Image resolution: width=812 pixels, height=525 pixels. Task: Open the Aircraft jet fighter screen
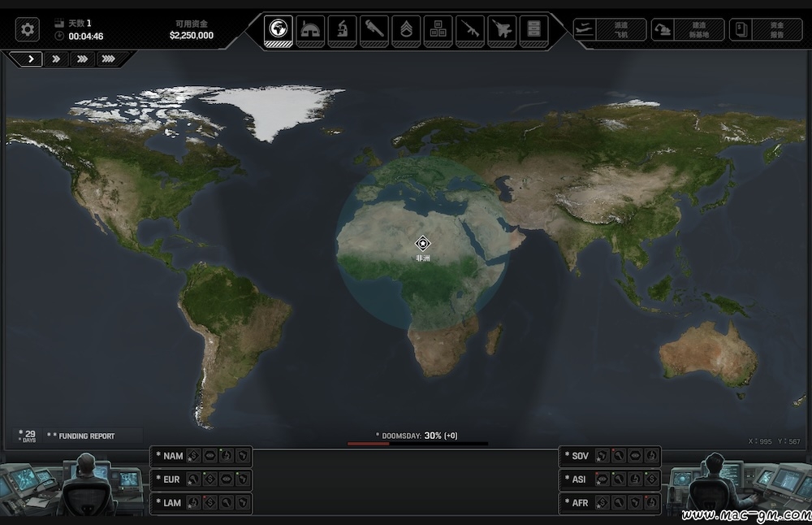pyautogui.click(x=502, y=29)
